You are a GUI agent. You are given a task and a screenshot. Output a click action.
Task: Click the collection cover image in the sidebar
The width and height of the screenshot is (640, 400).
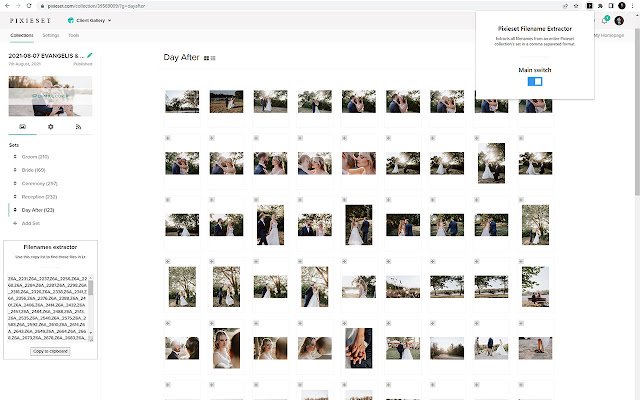[x=50, y=96]
